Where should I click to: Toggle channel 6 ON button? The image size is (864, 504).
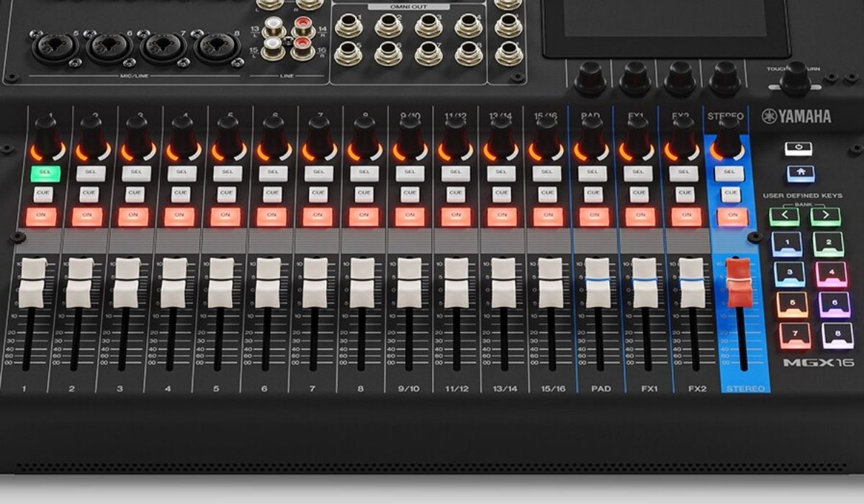click(x=271, y=216)
